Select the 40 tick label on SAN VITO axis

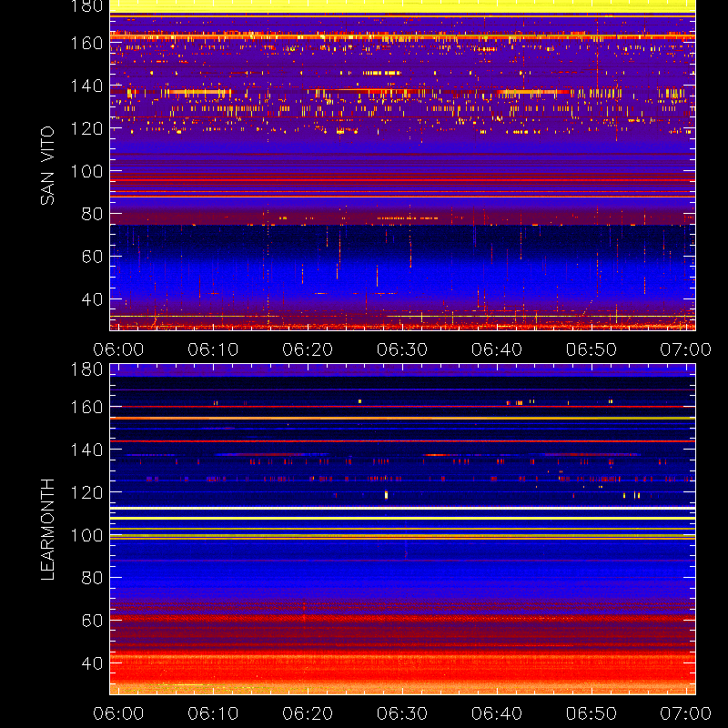click(92, 299)
